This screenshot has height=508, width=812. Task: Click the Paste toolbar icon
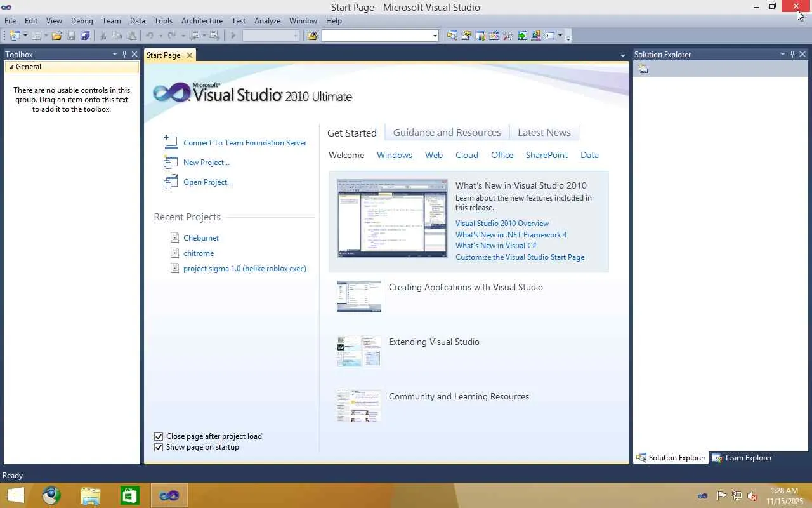click(x=132, y=36)
